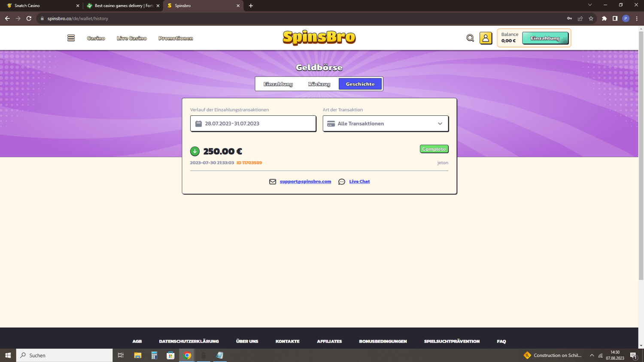Screen dimensions: 644x362
Task: Click the date range input field
Action: coord(253,123)
